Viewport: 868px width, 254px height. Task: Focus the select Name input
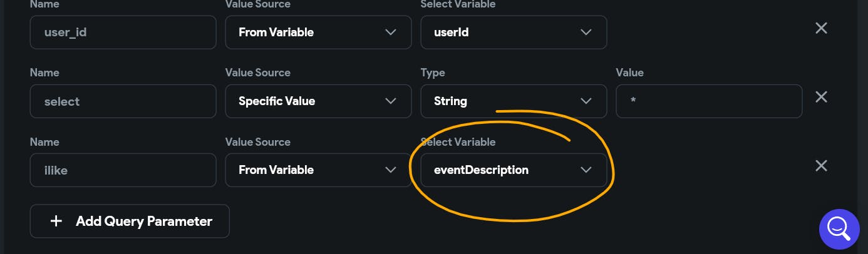(123, 101)
